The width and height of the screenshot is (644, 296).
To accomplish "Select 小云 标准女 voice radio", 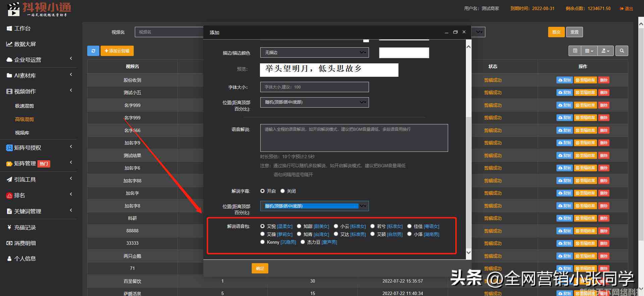I will pyautogui.click(x=336, y=226).
